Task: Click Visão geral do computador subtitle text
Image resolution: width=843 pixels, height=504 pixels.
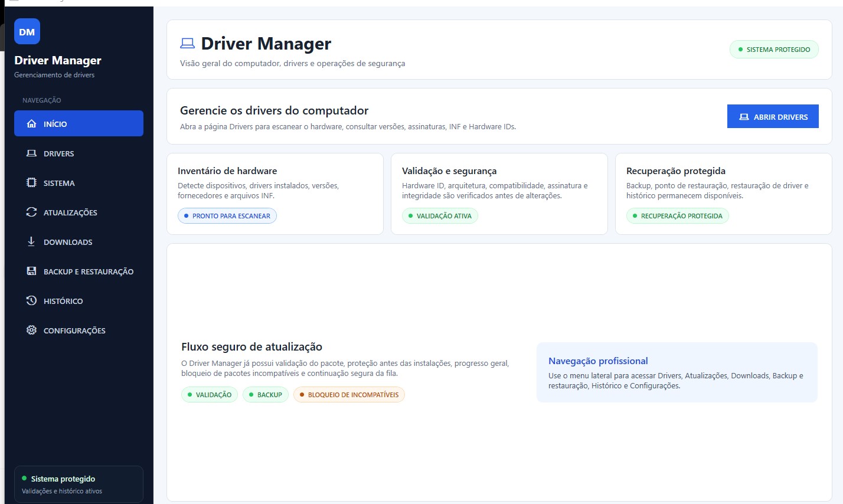Action: (x=292, y=63)
